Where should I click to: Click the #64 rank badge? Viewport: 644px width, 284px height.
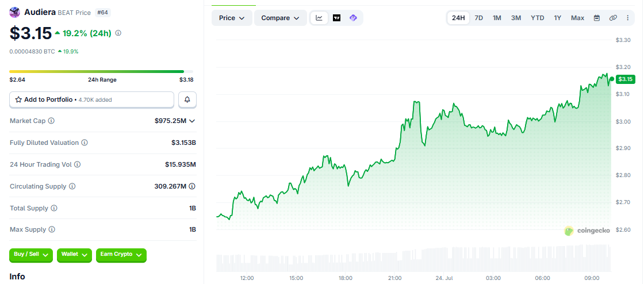click(x=102, y=13)
